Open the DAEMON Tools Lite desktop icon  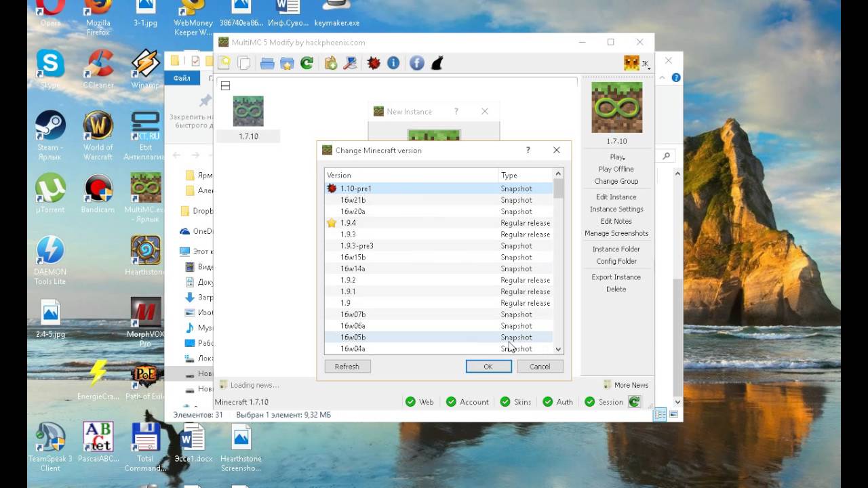coord(50,260)
